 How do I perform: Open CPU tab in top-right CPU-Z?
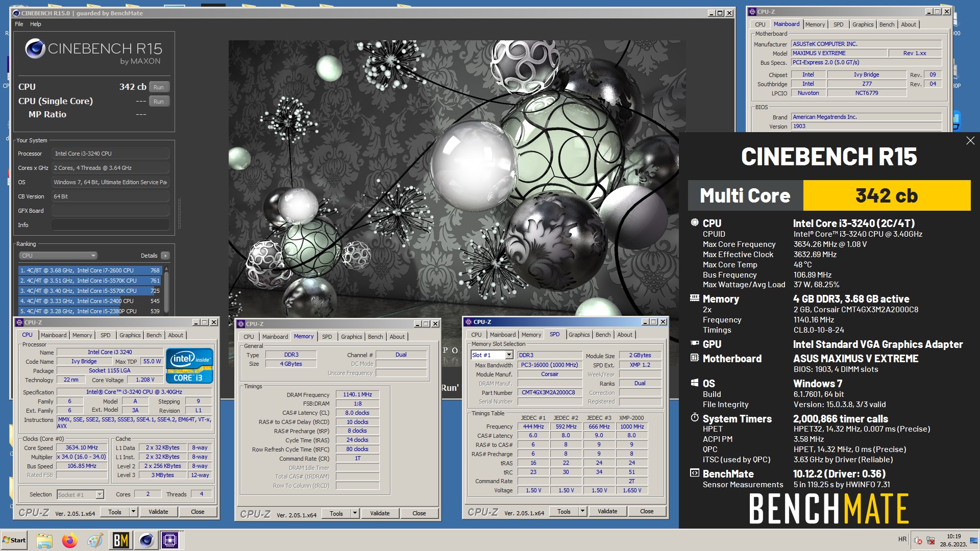(760, 24)
